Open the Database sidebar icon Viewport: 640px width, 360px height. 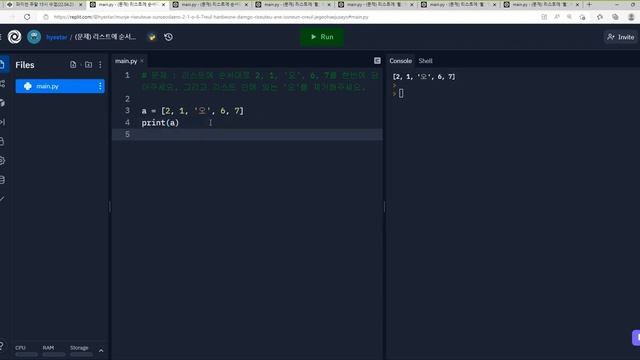(2, 180)
